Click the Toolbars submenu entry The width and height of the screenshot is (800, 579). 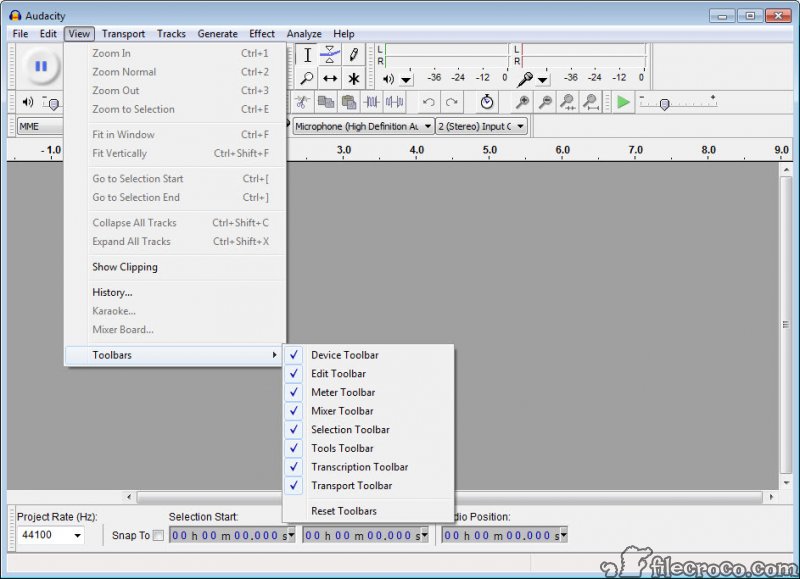pos(175,355)
